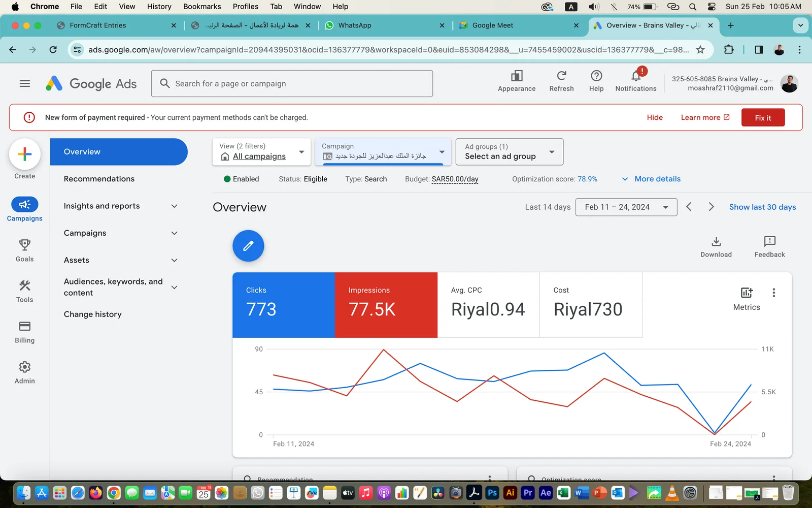812x508 pixels.
Task: Click the Download overview icon
Action: tap(716, 242)
